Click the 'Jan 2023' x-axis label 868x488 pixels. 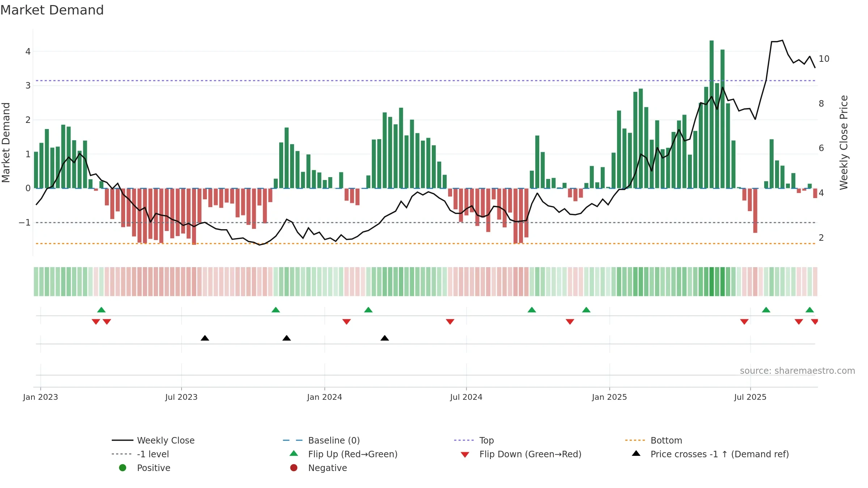(x=41, y=397)
